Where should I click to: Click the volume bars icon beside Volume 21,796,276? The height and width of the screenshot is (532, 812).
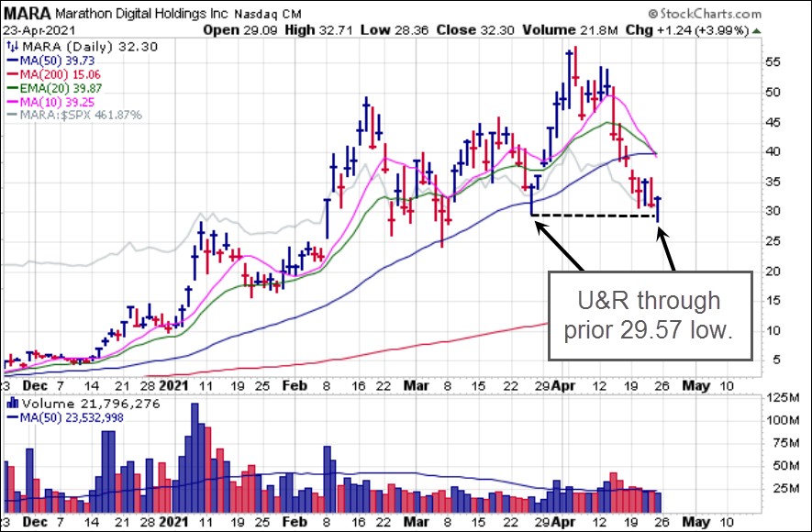tap(12, 404)
